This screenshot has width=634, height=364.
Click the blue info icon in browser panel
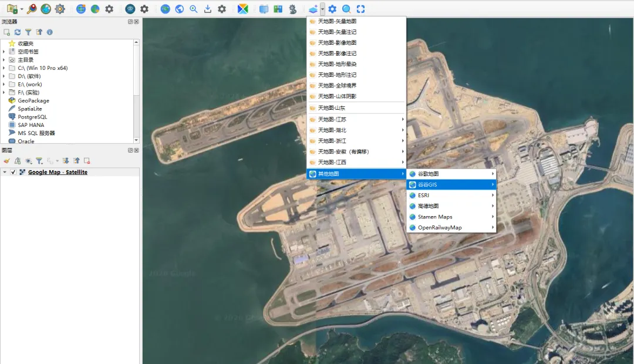[50, 32]
